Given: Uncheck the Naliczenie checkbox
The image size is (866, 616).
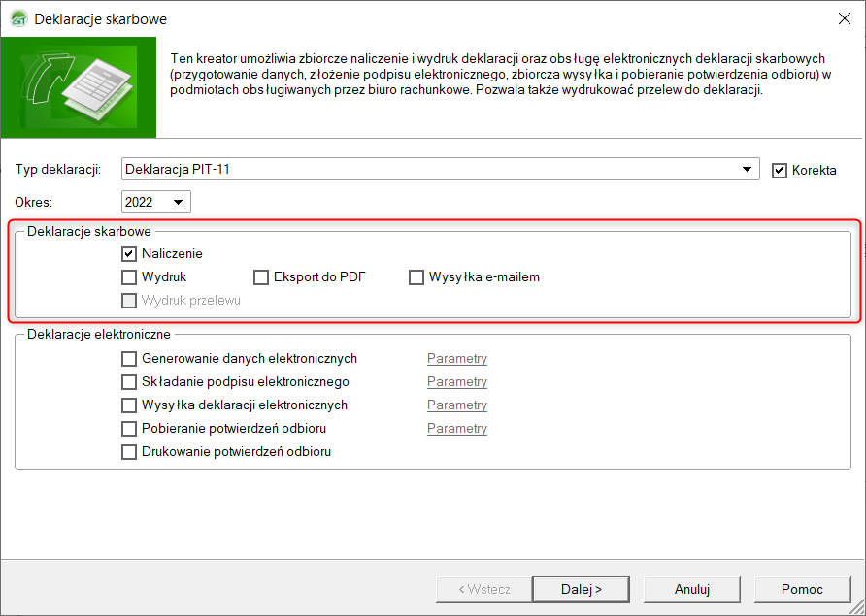Looking at the screenshot, I should tap(129, 254).
